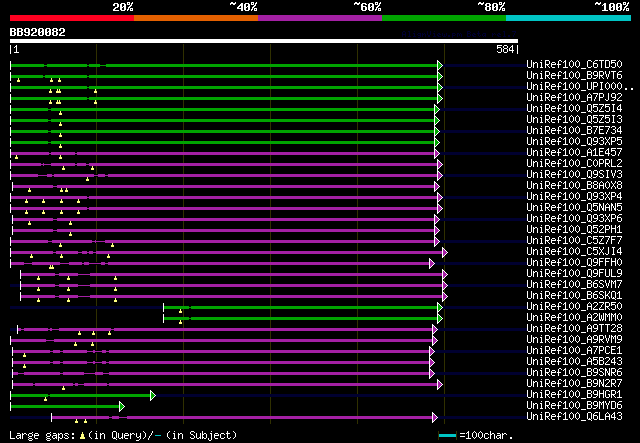Click the arrowhead of the UniRef100_Q9FFH0 bar
640x443 pixels.
(431, 263)
